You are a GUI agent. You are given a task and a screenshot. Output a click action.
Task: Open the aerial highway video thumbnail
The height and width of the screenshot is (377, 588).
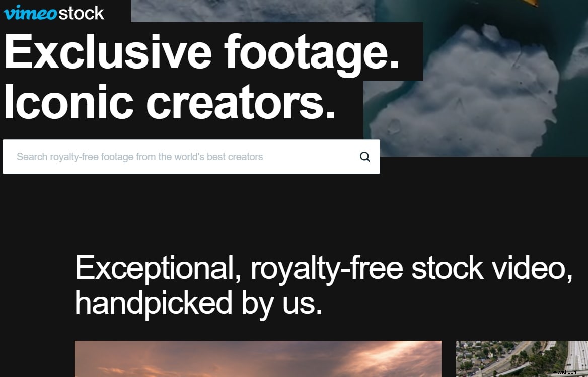[522, 358]
